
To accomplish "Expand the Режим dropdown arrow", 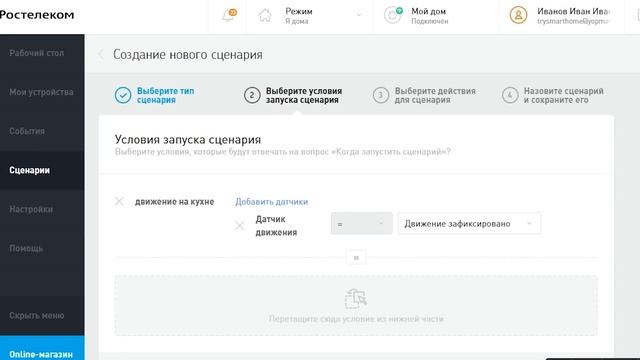I will tap(359, 15).
